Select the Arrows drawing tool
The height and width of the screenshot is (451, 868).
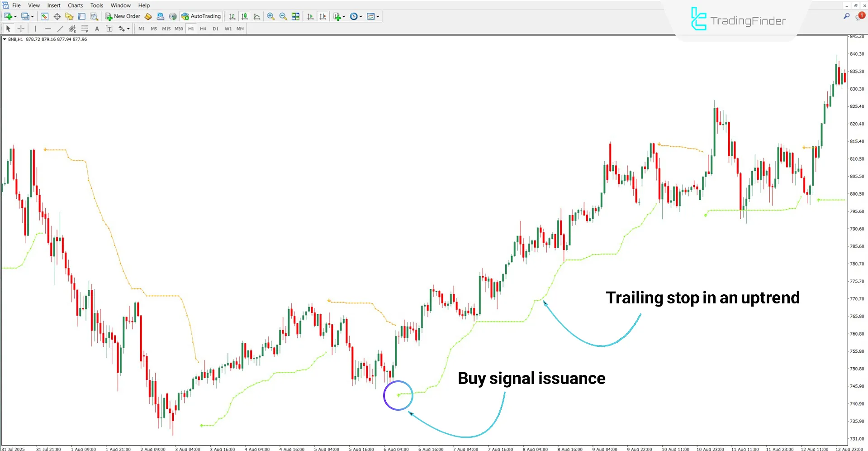tap(122, 29)
